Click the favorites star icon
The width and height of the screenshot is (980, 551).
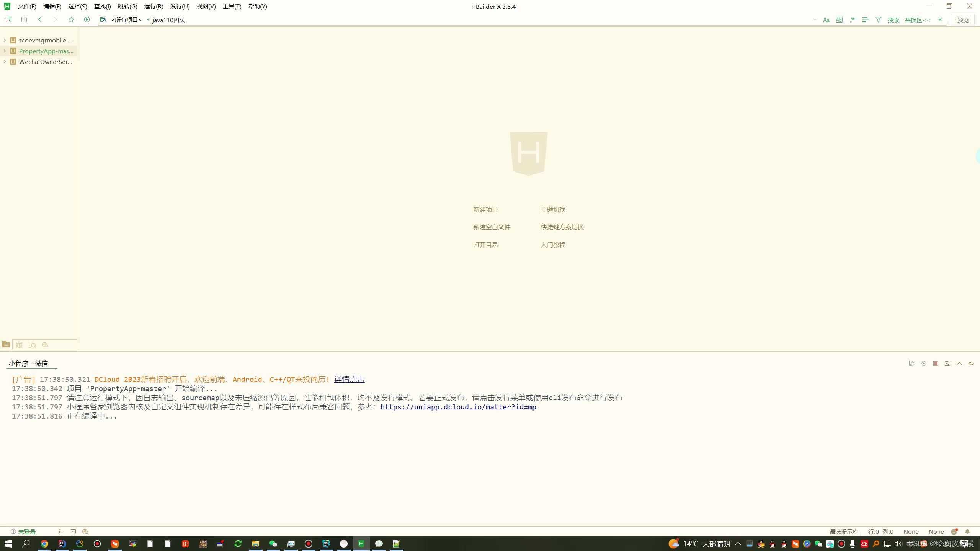coord(71,20)
